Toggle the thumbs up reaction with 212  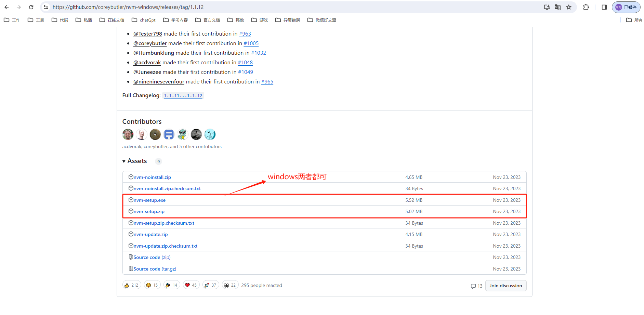pos(131,285)
